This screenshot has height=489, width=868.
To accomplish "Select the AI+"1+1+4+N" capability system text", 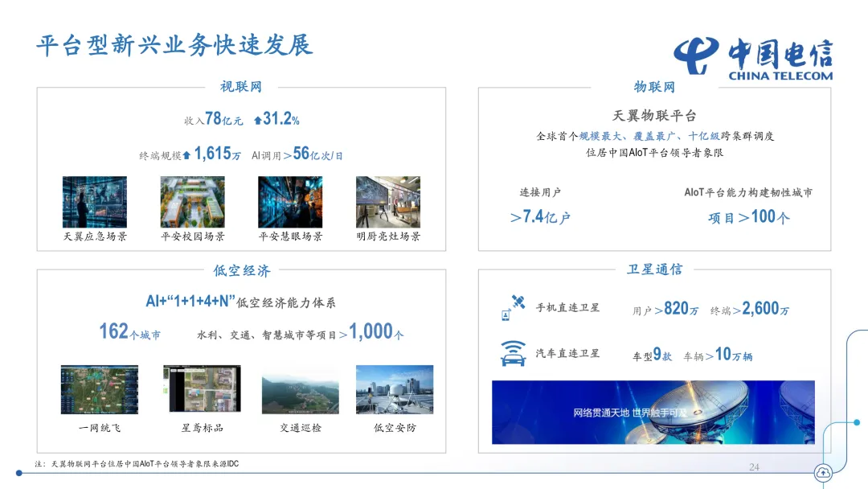I will (x=240, y=302).
